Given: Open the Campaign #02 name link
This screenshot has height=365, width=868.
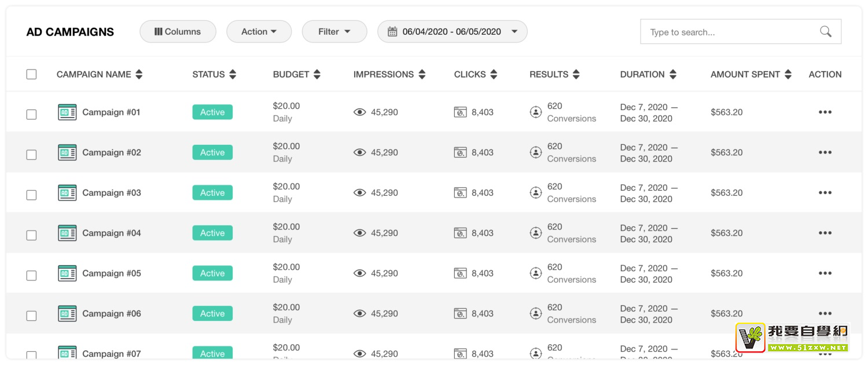Looking at the screenshot, I should click(112, 152).
